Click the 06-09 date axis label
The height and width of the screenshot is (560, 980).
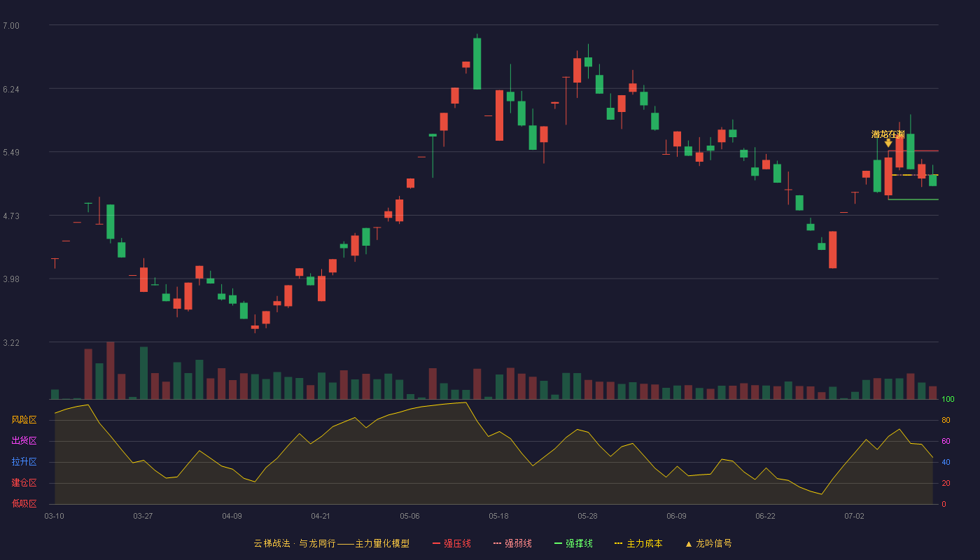point(676,516)
